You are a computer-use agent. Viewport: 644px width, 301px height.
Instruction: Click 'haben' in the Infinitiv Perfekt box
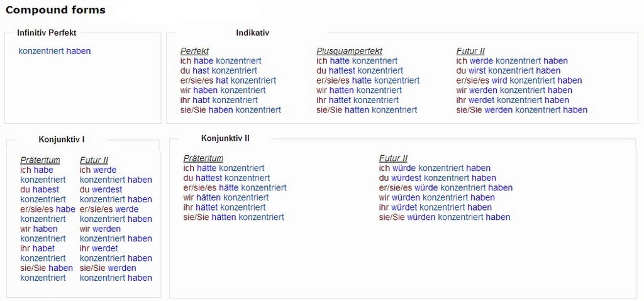tap(79, 51)
